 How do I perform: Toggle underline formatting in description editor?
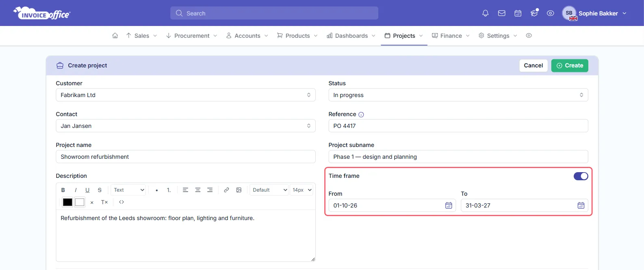87,190
